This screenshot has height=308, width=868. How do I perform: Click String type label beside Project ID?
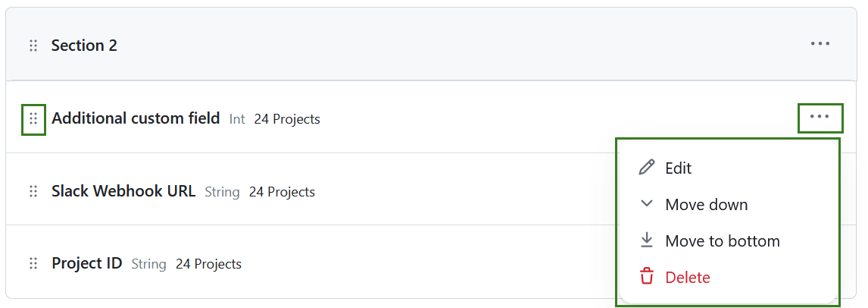pos(148,264)
